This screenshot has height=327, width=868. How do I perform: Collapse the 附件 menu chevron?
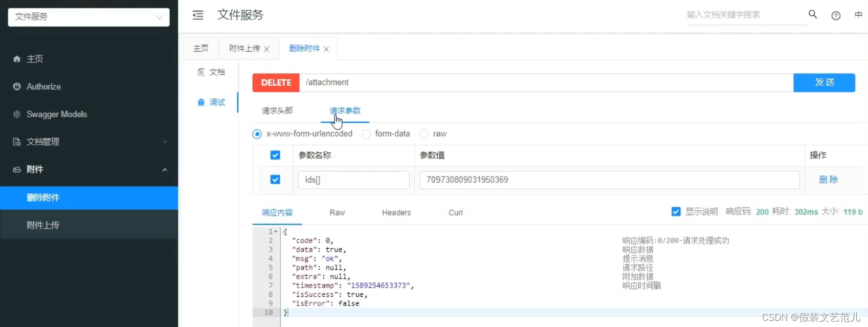click(x=165, y=169)
